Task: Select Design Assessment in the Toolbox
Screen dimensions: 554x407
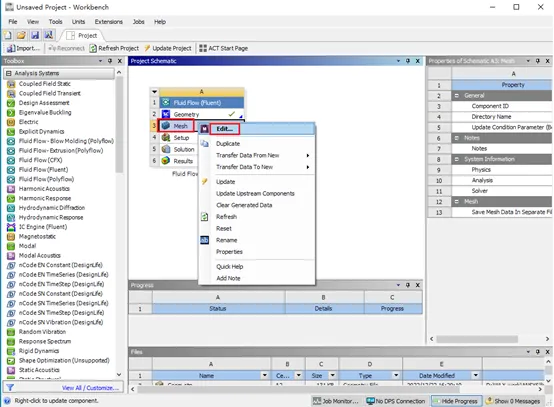Action: click(44, 103)
